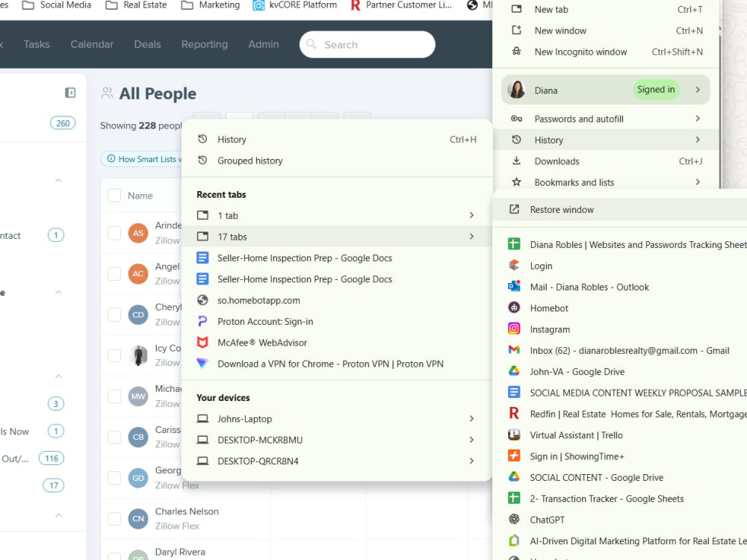Screen dimensions: 747x560
Task: Check the box for the Icy Co contact row
Action: click(x=114, y=355)
